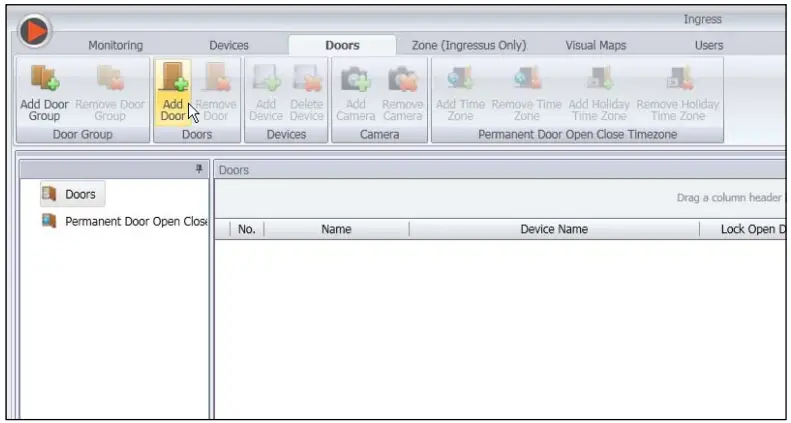
Task: Click the Door Group ribbon group label
Action: [83, 135]
